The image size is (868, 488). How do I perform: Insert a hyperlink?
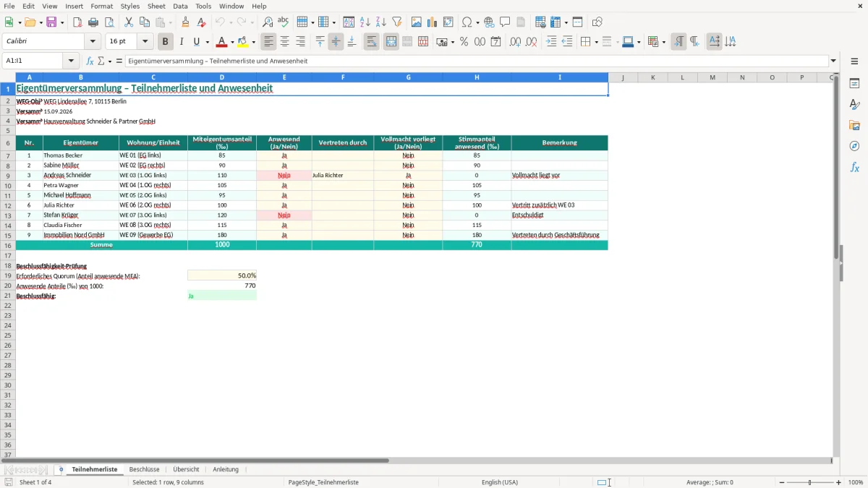click(489, 22)
